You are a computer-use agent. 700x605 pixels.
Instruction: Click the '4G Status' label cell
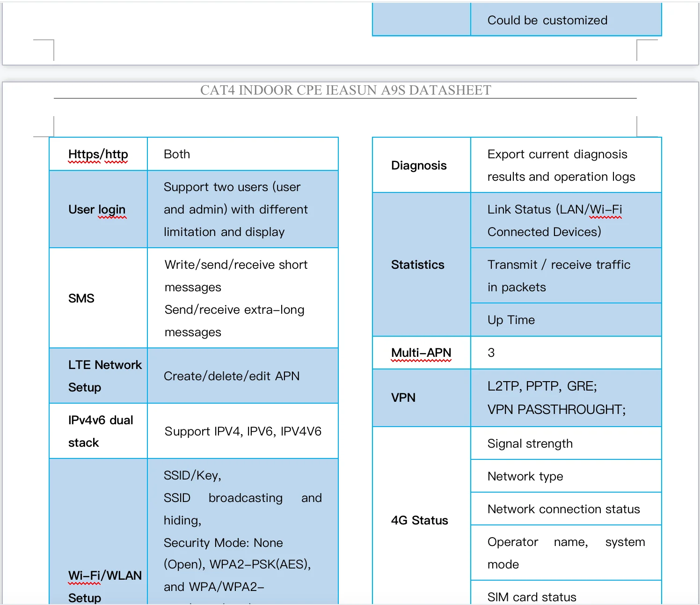[x=419, y=520]
